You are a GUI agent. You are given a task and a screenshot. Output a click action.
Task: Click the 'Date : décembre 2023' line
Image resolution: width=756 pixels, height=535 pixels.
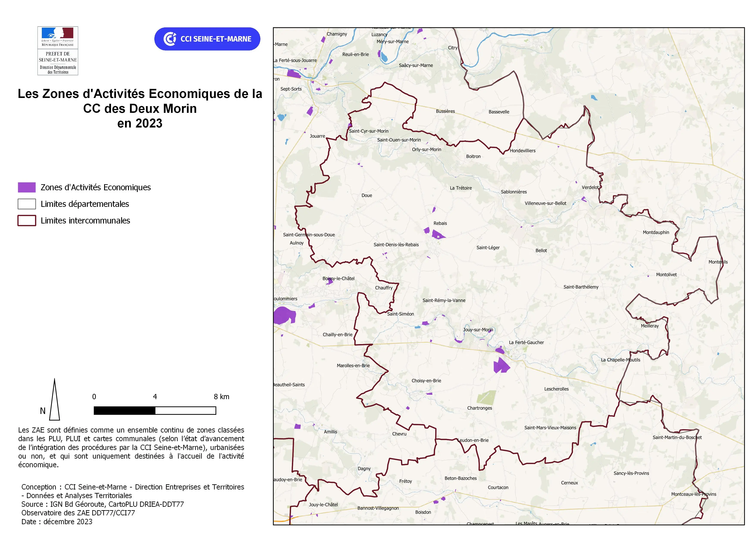point(57,522)
